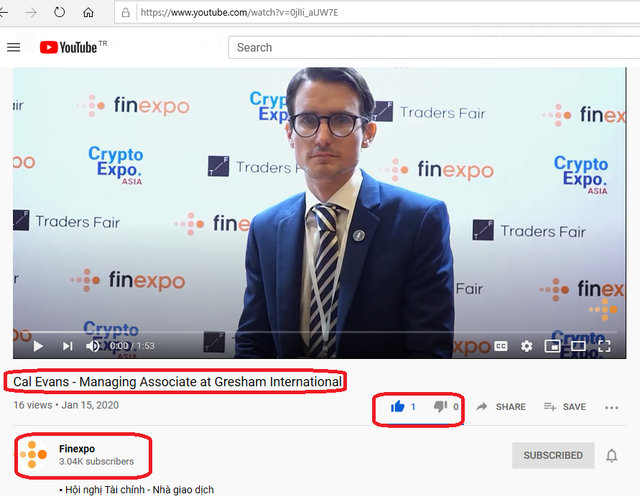The width and height of the screenshot is (640, 496).
Task: Focus the YouTube Search field
Action: tap(434, 47)
